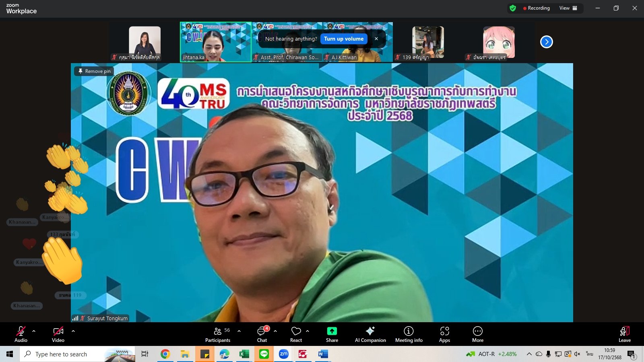Select jintana.ka video thumbnail

[215, 42]
